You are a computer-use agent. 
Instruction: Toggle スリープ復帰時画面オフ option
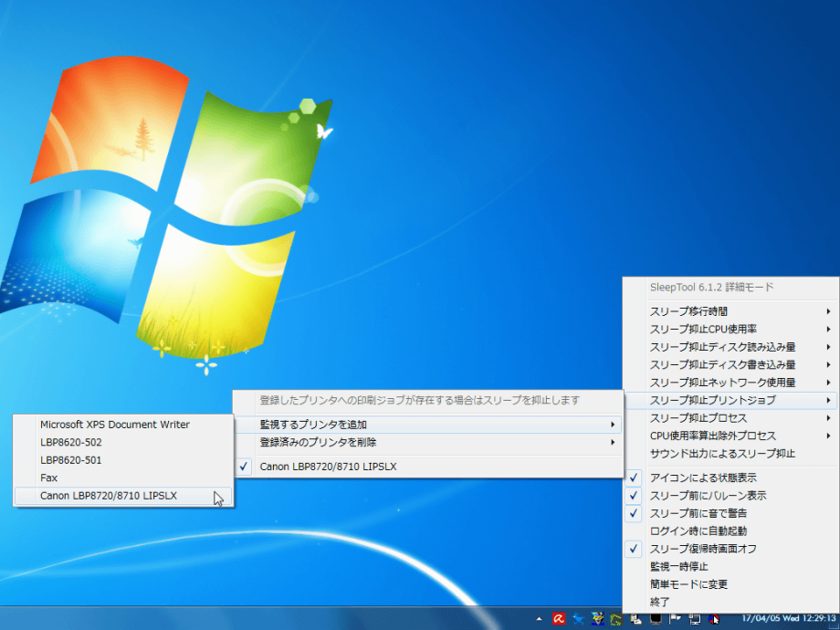pos(730,549)
